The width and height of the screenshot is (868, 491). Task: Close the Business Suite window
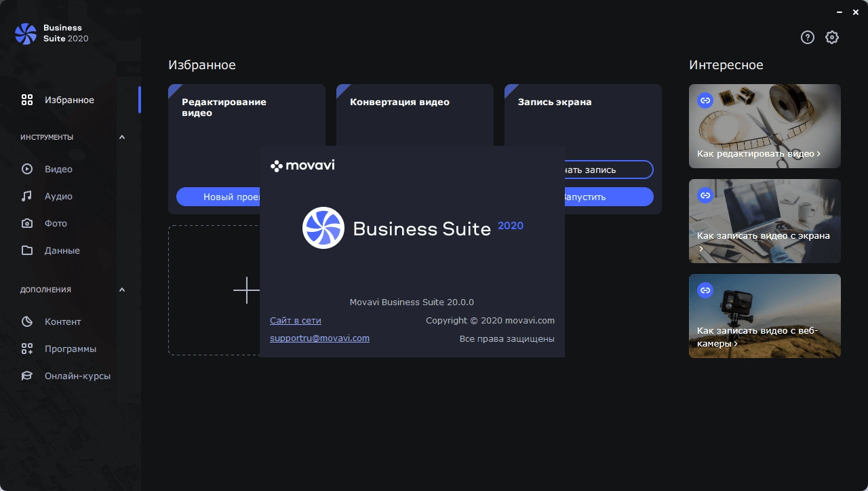pos(856,12)
